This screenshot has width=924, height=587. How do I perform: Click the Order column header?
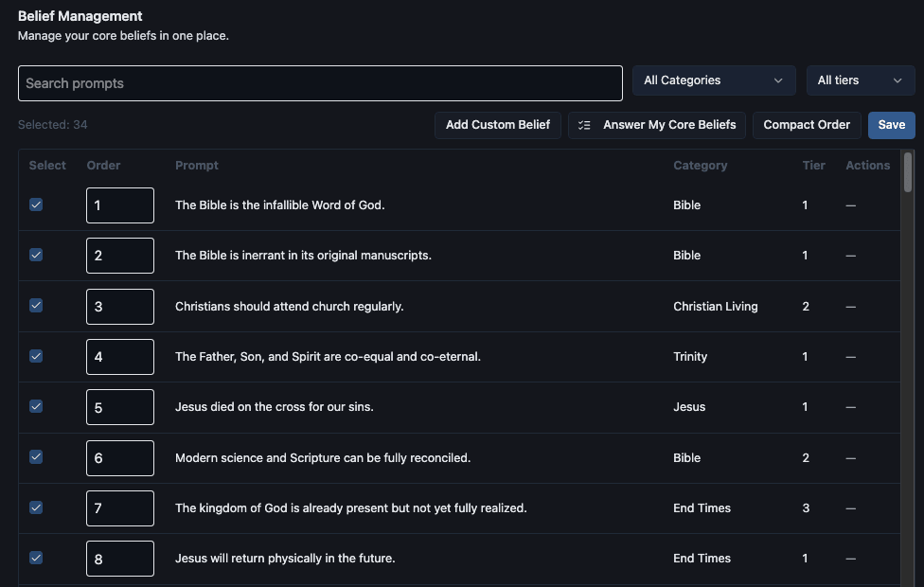103,166
